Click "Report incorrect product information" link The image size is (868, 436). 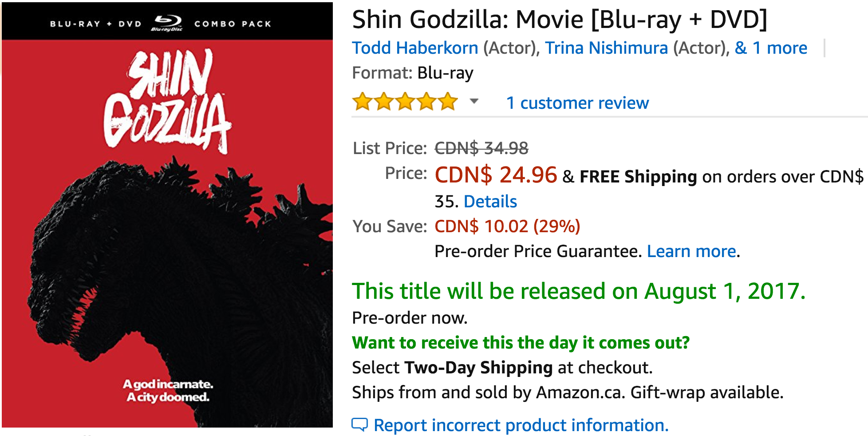pos(521,425)
